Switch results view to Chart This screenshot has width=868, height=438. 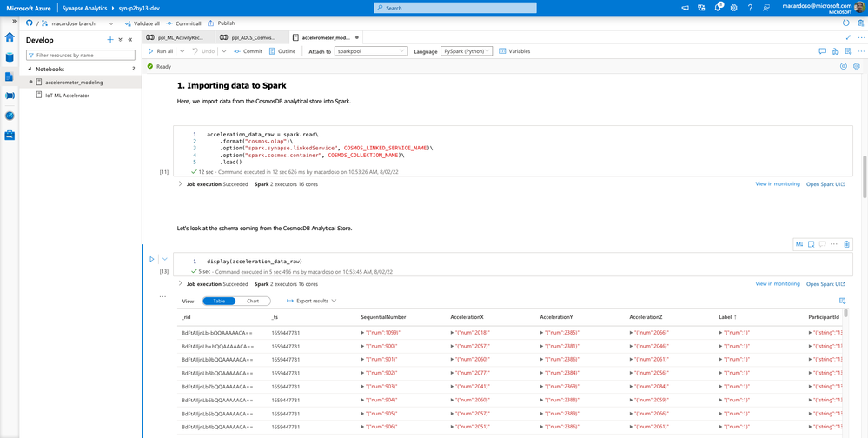click(253, 302)
